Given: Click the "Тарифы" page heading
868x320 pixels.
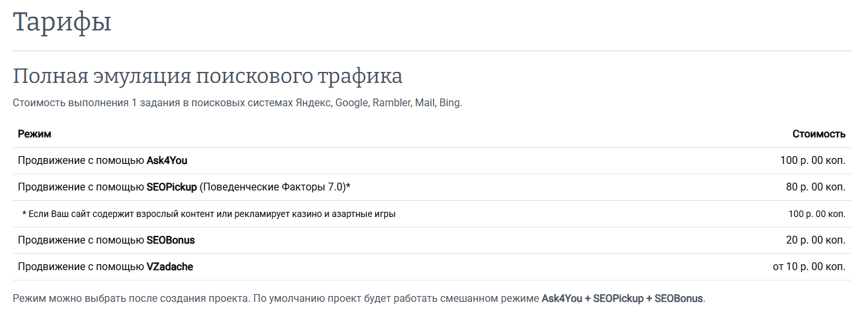Looking at the screenshot, I should pos(62,23).
